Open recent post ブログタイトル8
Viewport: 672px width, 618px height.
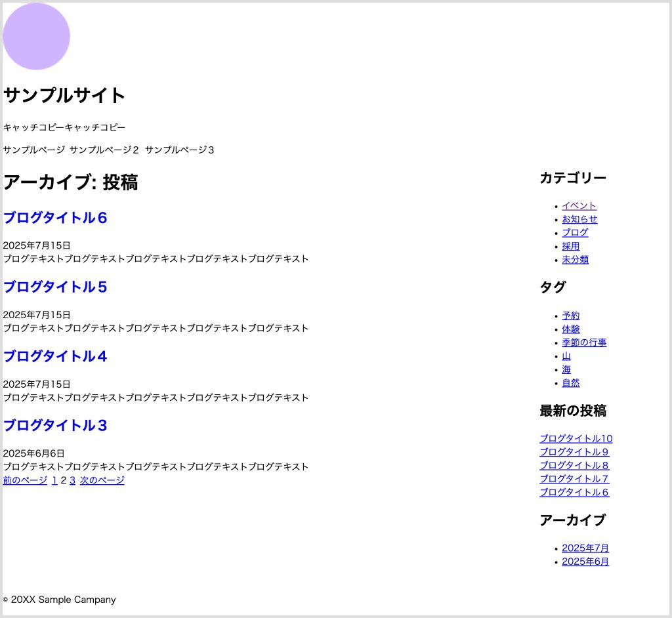(574, 465)
